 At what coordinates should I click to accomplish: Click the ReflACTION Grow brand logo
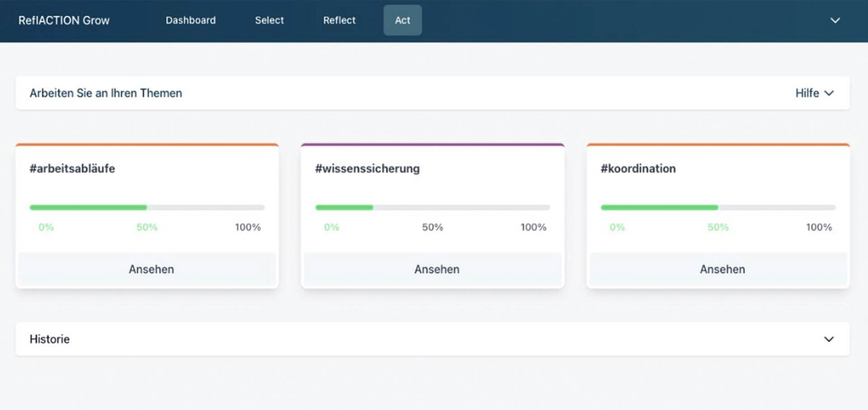pyautogui.click(x=64, y=20)
